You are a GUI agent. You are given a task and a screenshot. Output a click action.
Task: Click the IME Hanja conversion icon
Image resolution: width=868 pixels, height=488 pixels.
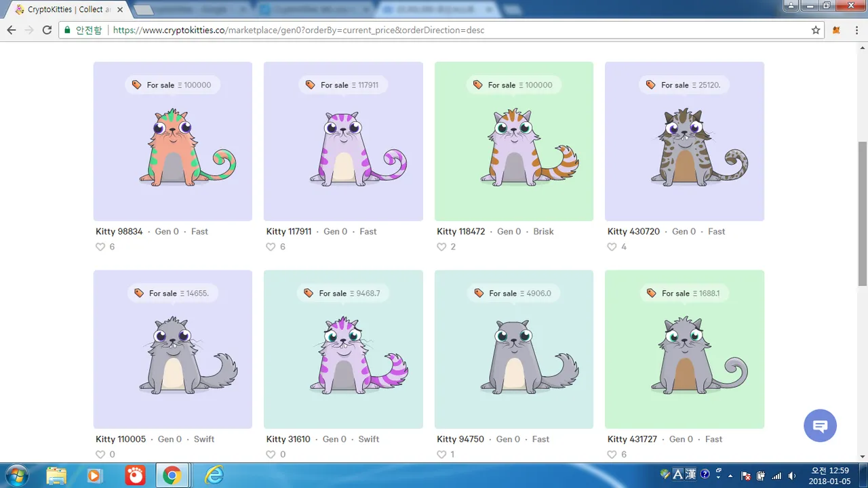tap(690, 474)
